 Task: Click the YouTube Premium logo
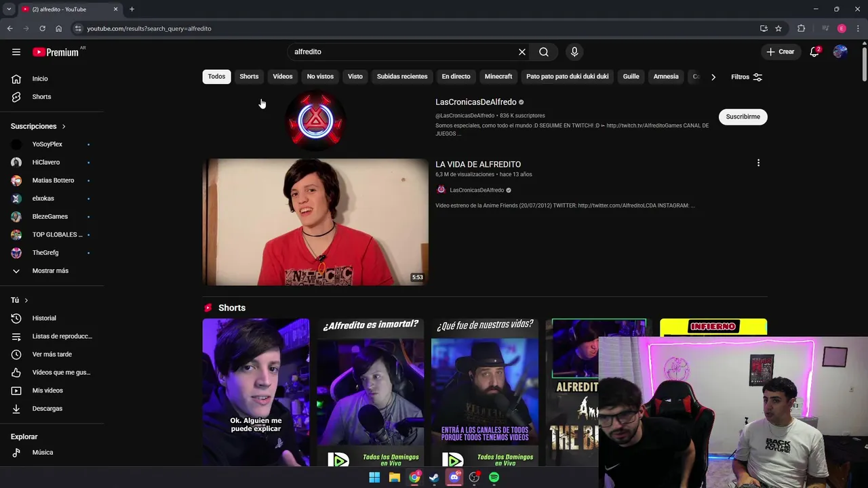click(x=56, y=52)
